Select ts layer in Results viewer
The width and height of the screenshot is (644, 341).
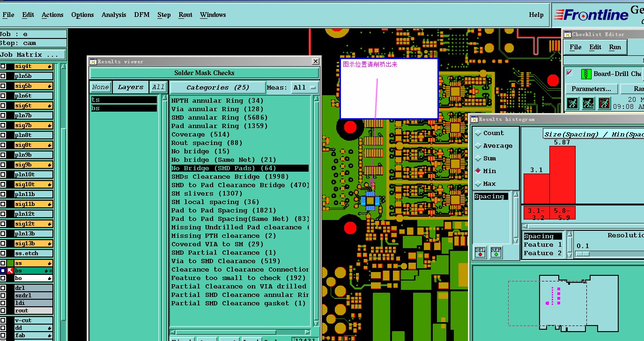click(x=124, y=100)
